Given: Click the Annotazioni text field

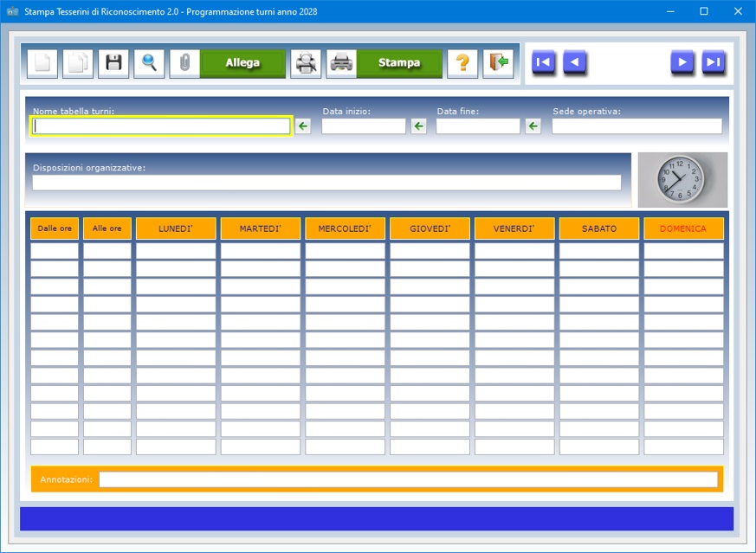Looking at the screenshot, I should point(409,479).
